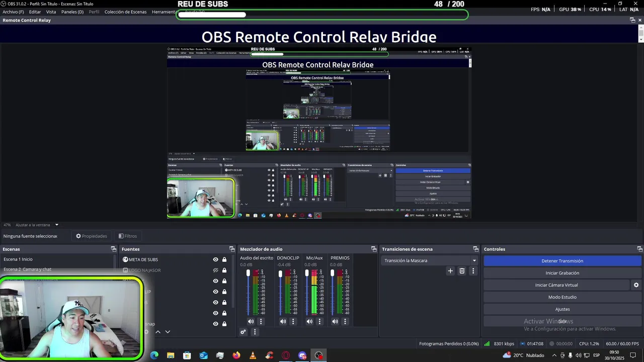Mute the Audio del escrito channel
The height and width of the screenshot is (362, 644).
[251, 321]
